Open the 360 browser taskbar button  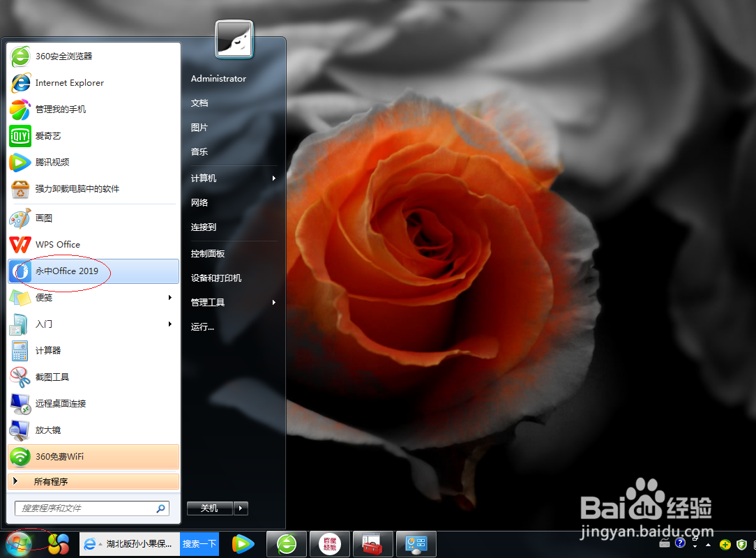coord(287,545)
